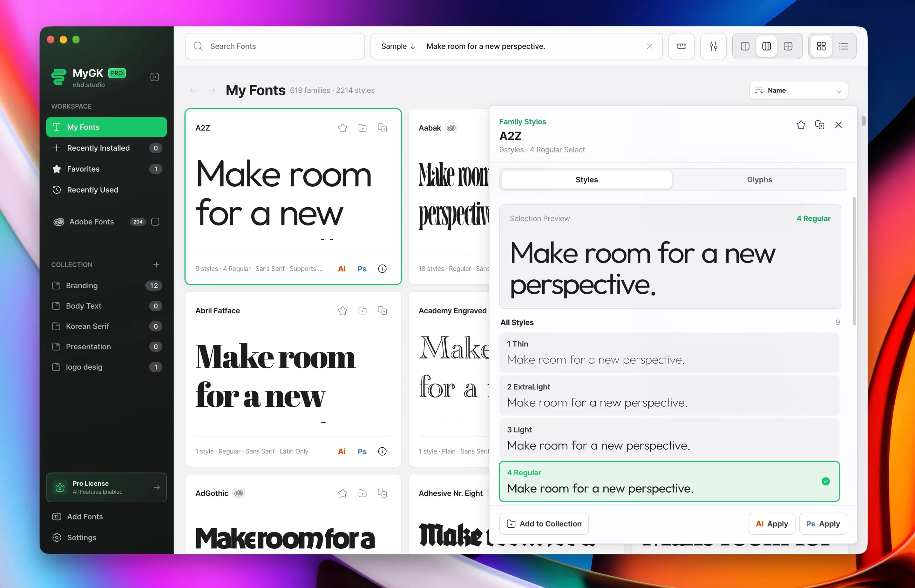The height and width of the screenshot is (588, 915).
Task: Open Recently Installed in the sidebar
Action: 106,148
